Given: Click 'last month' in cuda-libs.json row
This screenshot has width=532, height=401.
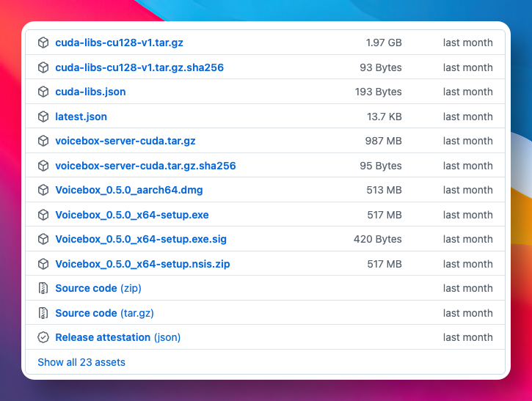Looking at the screenshot, I should pos(468,92).
